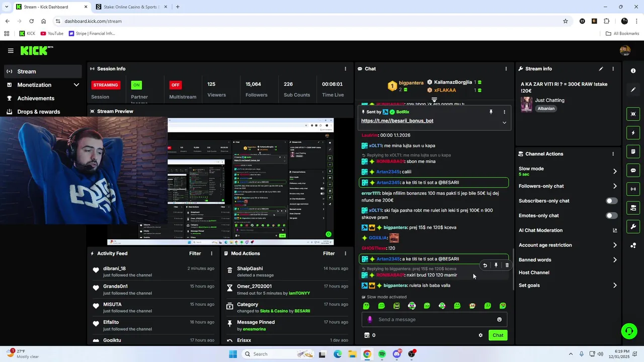The height and width of the screenshot is (362, 644).
Task: Open Chat panel three-dot options
Action: pos(506,69)
